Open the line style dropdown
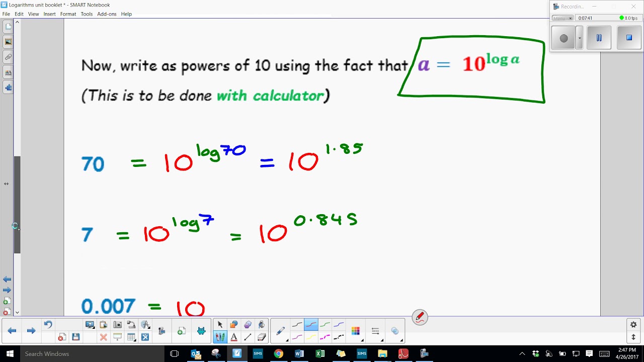 [x=375, y=331]
